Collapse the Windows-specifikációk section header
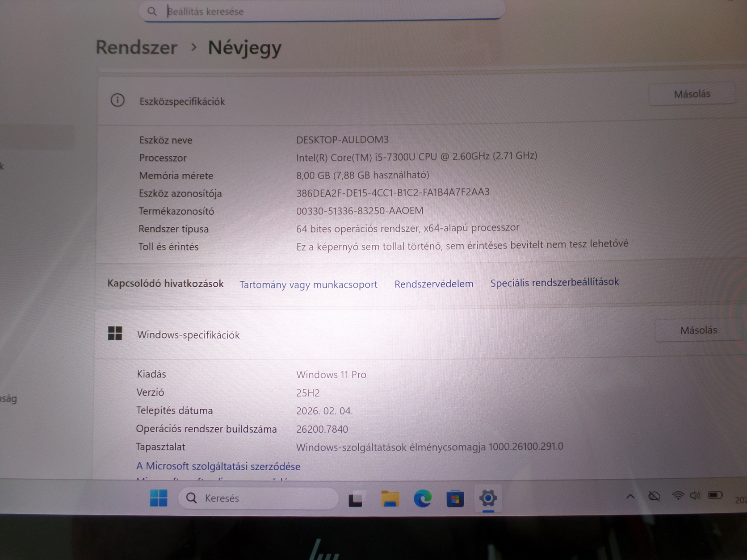 420,334
